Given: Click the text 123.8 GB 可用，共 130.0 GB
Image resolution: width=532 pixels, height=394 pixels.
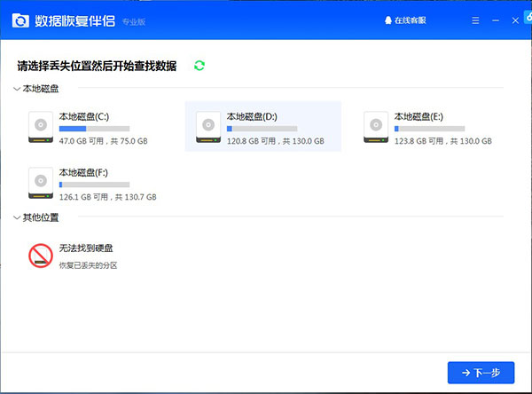Looking at the screenshot, I should click(x=443, y=141).
